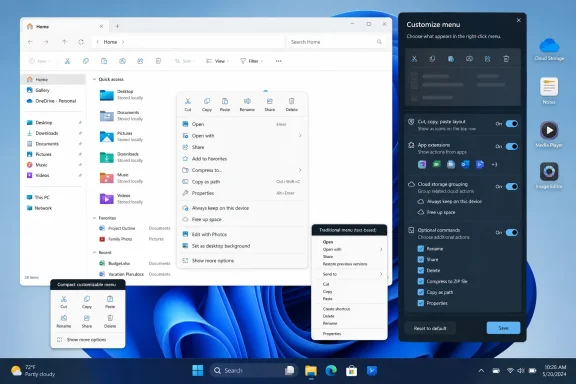Select Set as desktop background
The image size is (576, 384).
click(242, 246)
